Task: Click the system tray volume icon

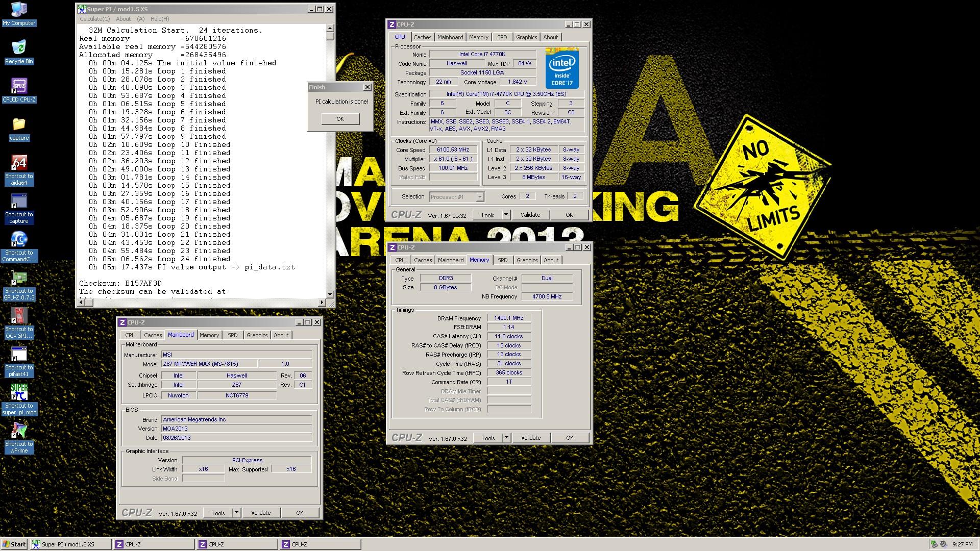Action: point(943,544)
